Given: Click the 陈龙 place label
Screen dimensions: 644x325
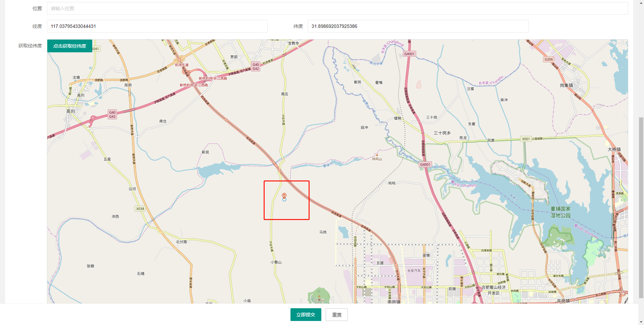Looking at the screenshot, I should (463, 138).
